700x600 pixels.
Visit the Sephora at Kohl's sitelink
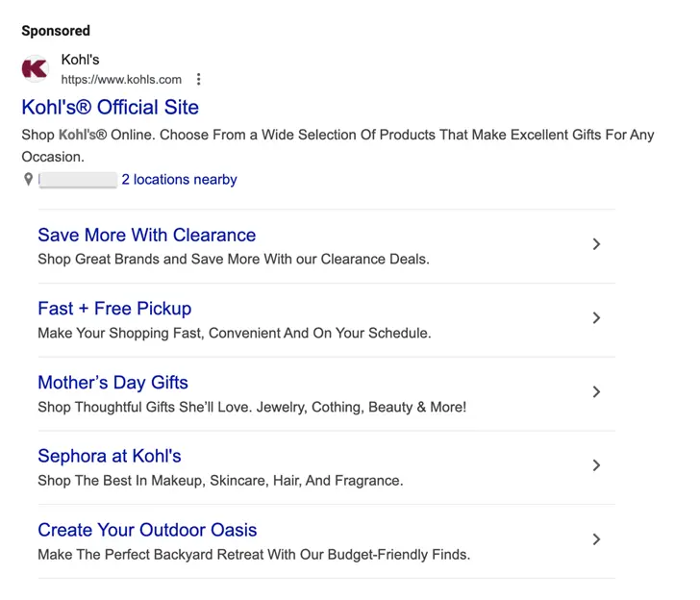click(109, 457)
